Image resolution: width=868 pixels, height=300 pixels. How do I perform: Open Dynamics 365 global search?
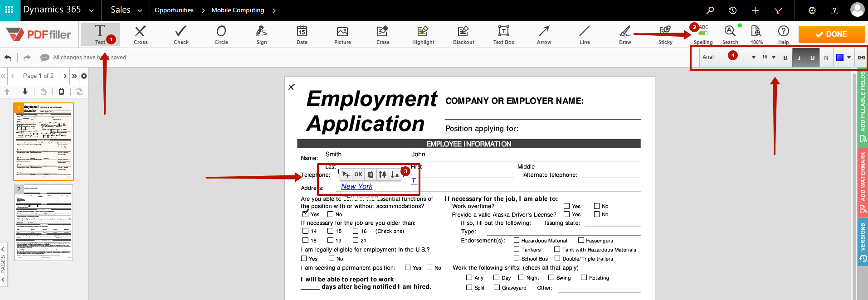tap(710, 10)
